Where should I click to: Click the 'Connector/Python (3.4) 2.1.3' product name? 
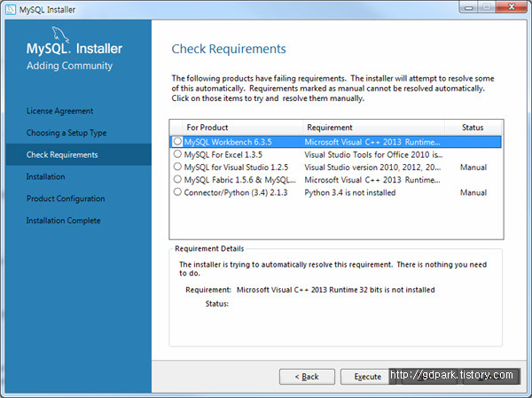click(x=236, y=192)
